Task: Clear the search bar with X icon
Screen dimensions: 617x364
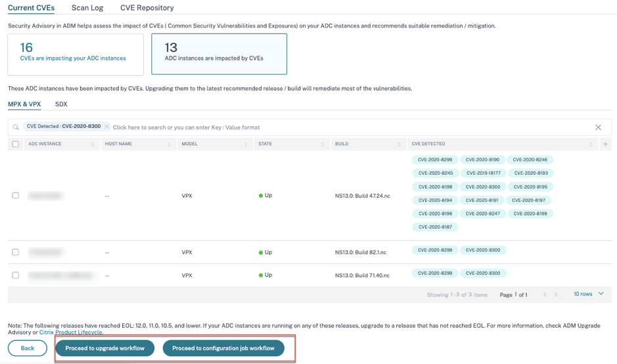Action: point(598,127)
